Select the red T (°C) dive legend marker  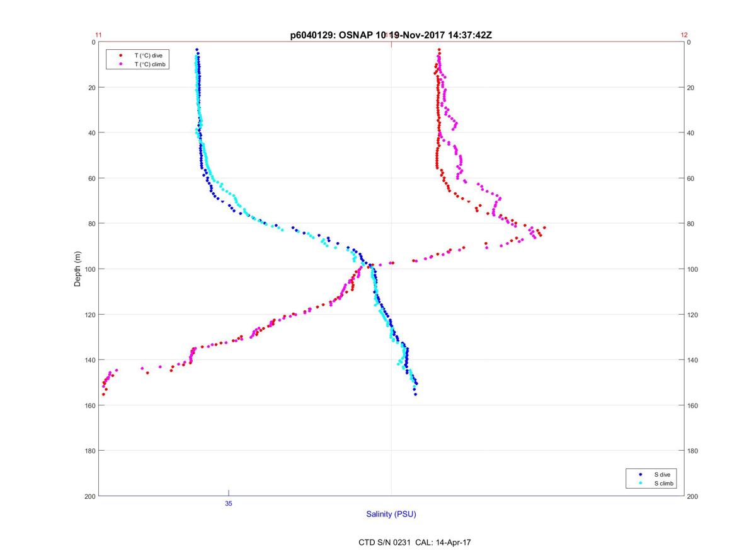pos(120,55)
